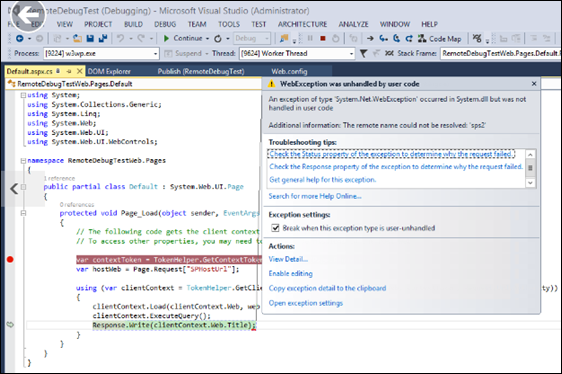Click Enable editing action link
Screen dimensions: 562x374
291,274
